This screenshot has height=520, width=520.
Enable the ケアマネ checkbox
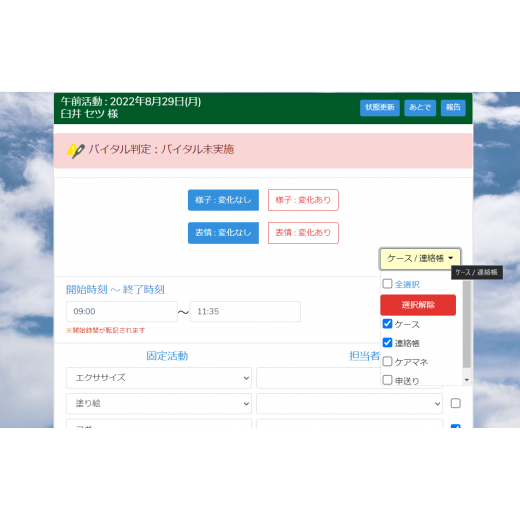pyautogui.click(x=387, y=361)
